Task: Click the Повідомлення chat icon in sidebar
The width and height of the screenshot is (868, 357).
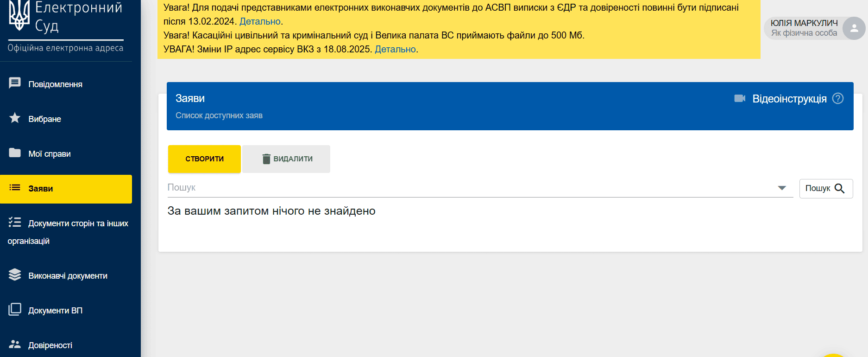Action: coord(15,83)
